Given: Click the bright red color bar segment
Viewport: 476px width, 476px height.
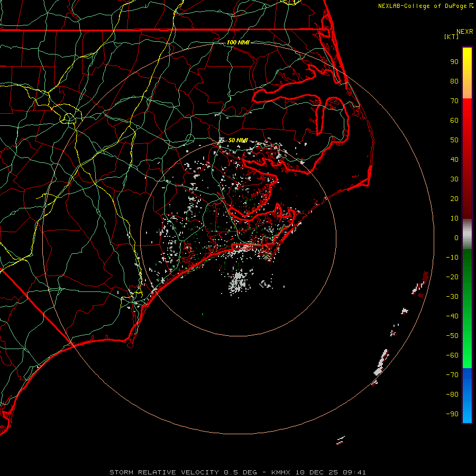Looking at the screenshot, I should [467, 110].
